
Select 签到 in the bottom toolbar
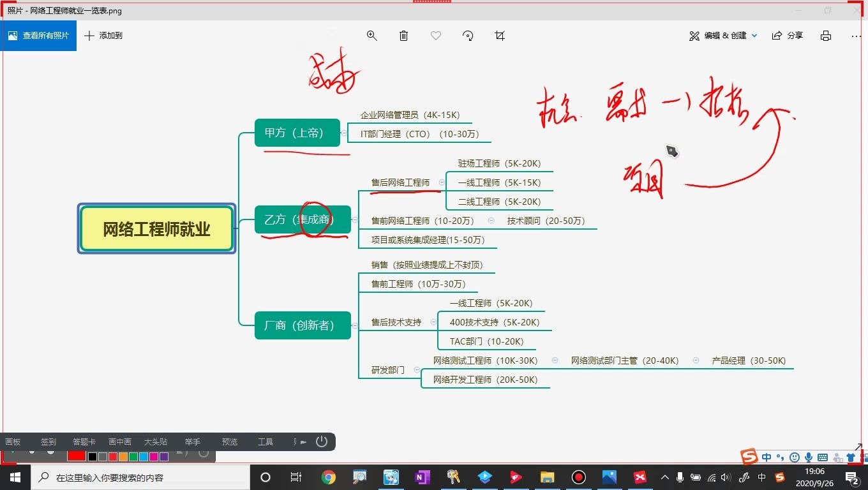49,442
